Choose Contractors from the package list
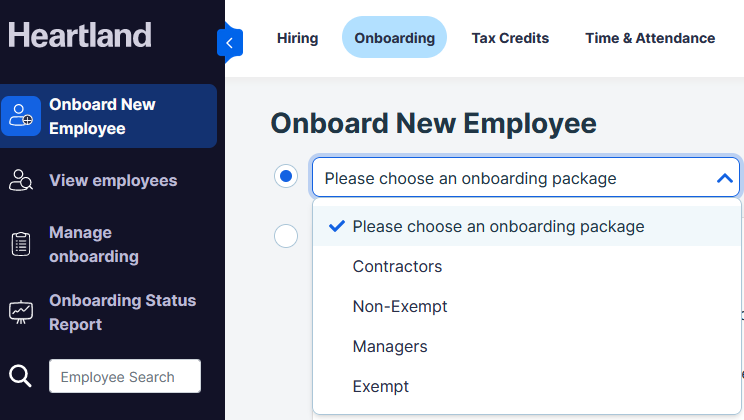This screenshot has width=744, height=420. click(x=397, y=266)
